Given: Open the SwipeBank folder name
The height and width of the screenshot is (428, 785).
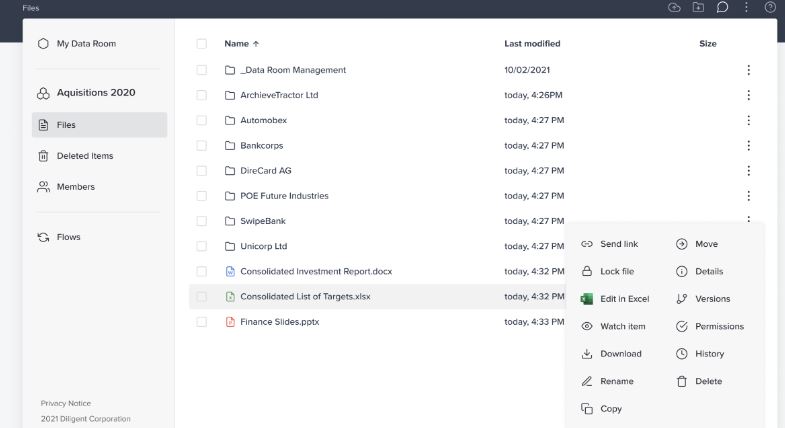Looking at the screenshot, I should click(263, 221).
